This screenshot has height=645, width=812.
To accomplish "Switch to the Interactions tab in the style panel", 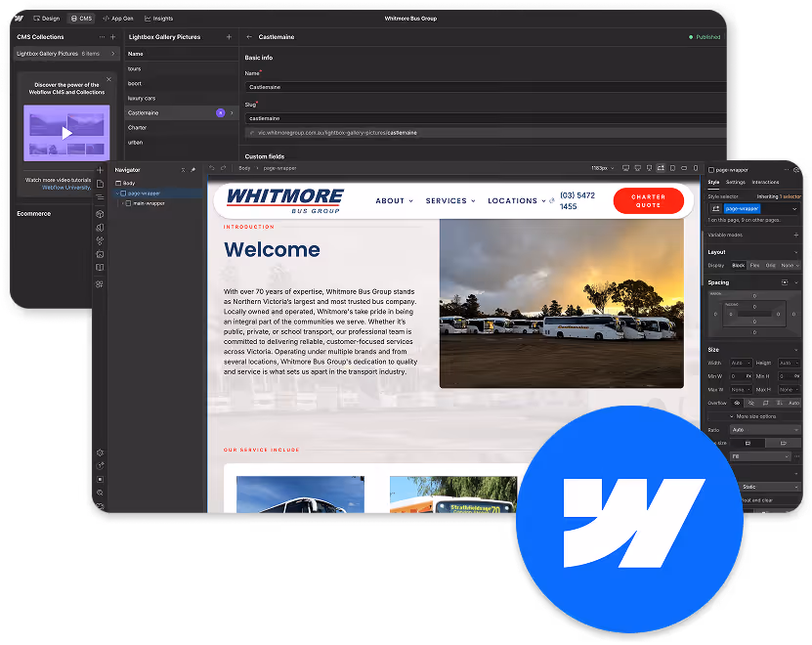I will (765, 183).
